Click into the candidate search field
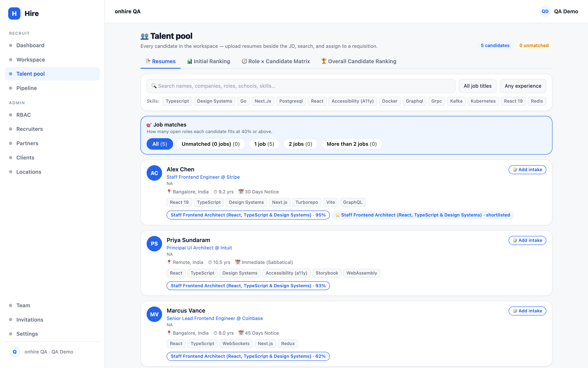588x368 pixels. pos(301,86)
